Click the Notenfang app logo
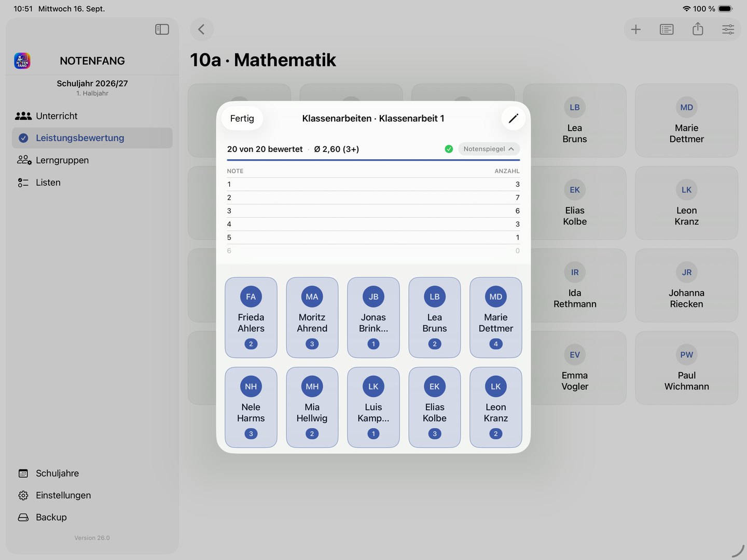747x560 pixels. coord(22,61)
